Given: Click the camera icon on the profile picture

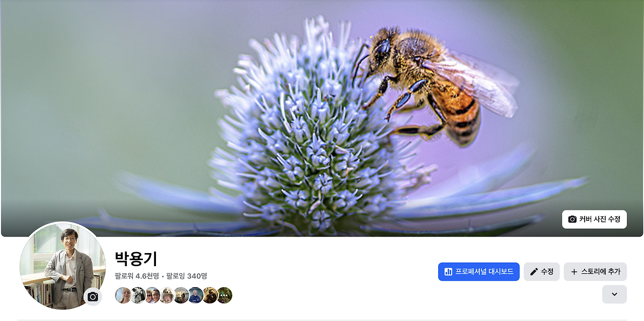Looking at the screenshot, I should [93, 297].
